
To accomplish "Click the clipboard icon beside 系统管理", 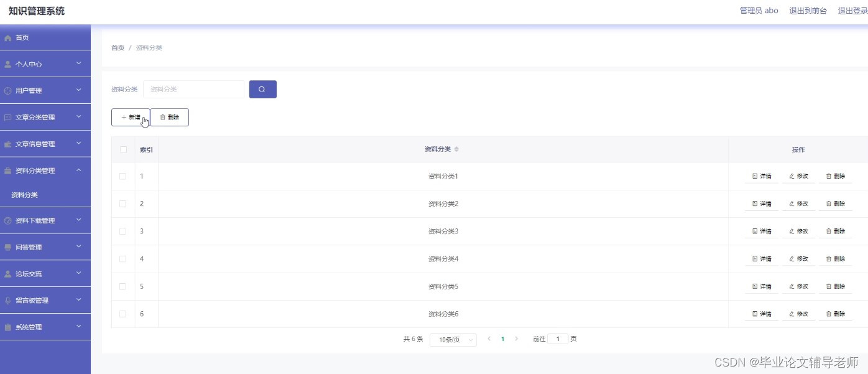I will point(7,327).
